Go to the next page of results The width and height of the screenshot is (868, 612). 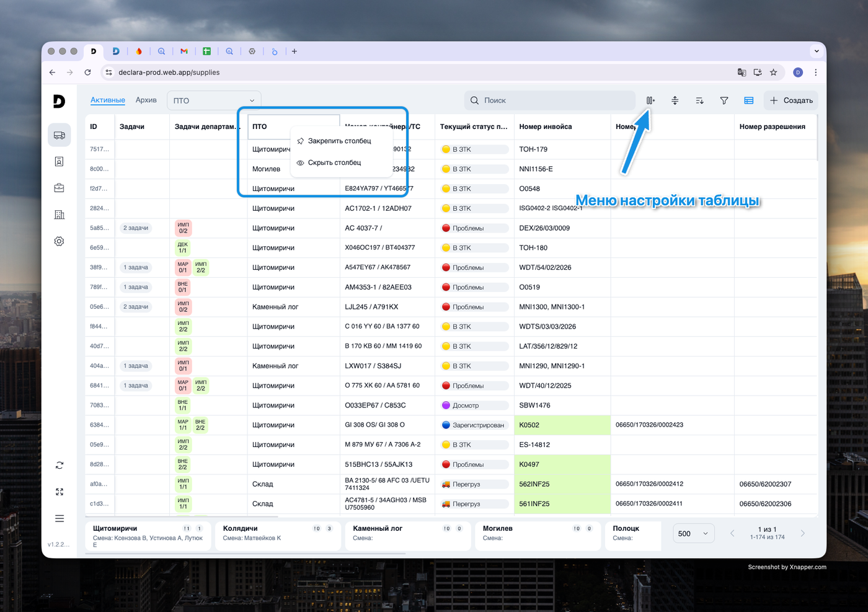click(803, 533)
